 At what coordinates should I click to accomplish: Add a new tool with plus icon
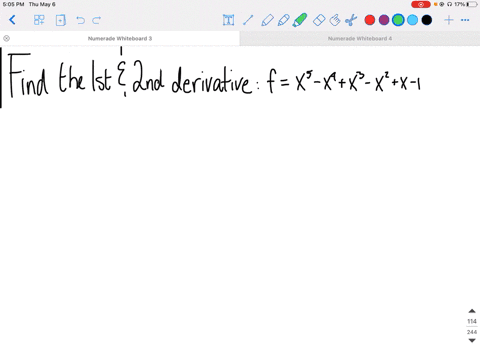[x=449, y=20]
